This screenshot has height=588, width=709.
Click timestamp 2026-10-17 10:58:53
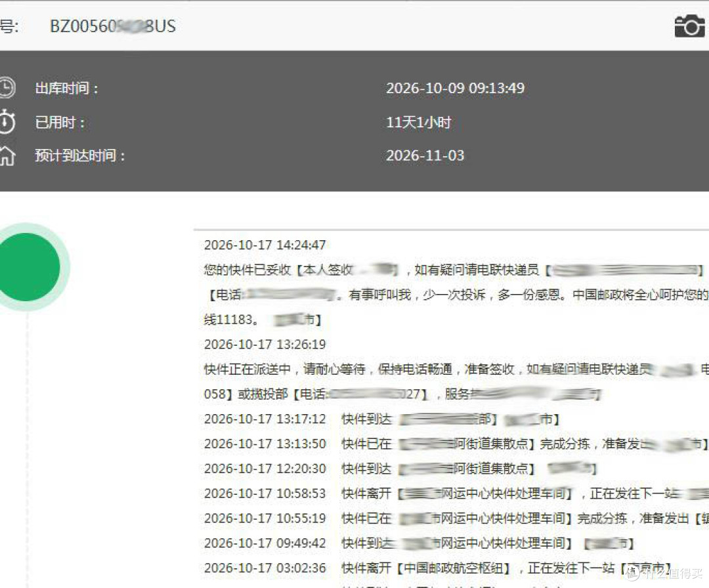(x=265, y=493)
